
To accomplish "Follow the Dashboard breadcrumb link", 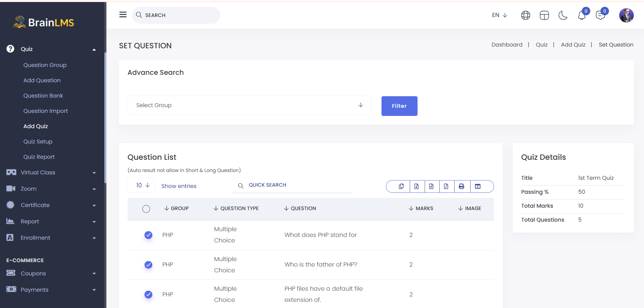I will click(507, 45).
